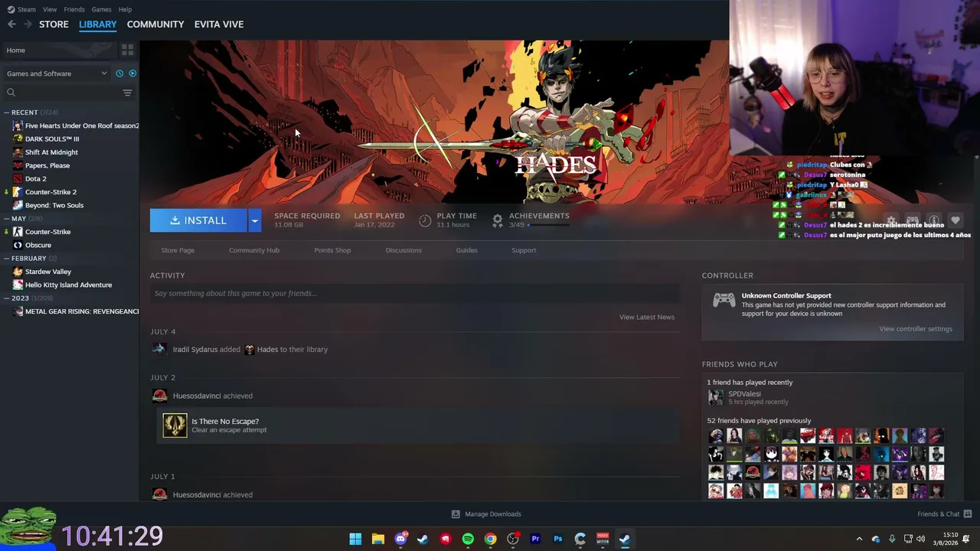
Task: Select the 'Is There No Escape?' achievement icon
Action: 175,425
